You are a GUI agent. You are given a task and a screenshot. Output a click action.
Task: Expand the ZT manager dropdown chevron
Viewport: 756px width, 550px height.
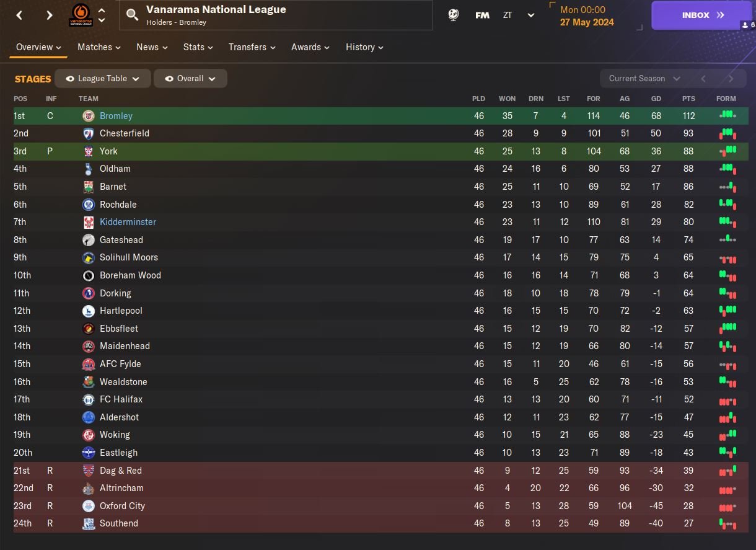point(531,16)
